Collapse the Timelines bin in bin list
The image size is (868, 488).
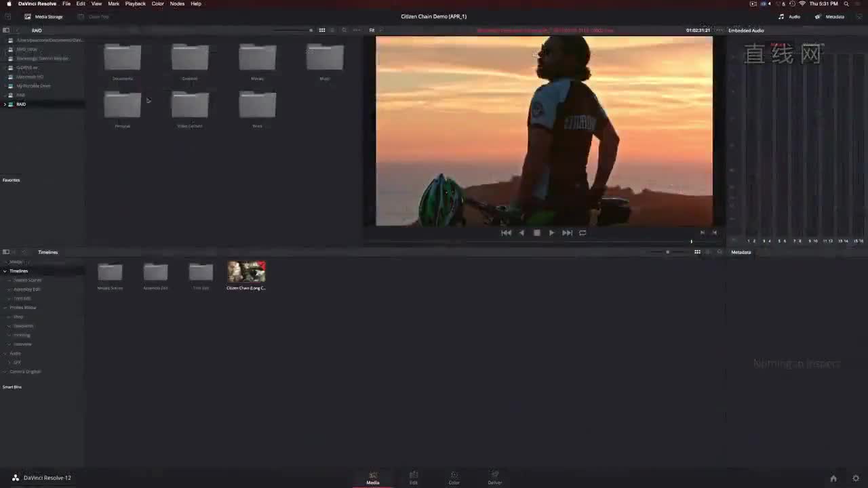pyautogui.click(x=5, y=271)
